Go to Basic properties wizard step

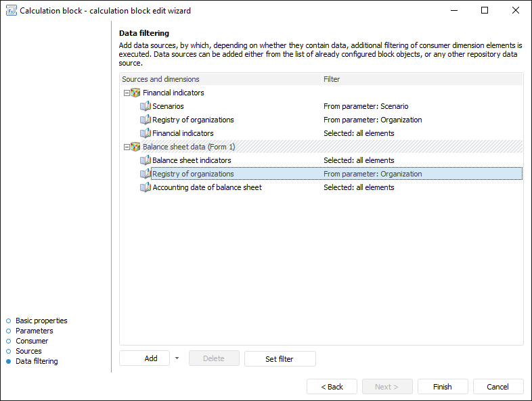41,321
